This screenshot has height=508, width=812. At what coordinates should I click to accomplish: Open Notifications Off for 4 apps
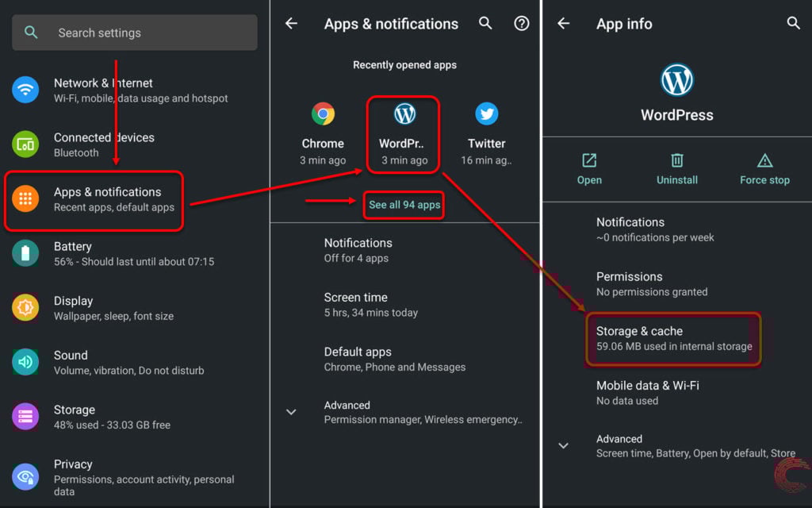[x=405, y=250]
